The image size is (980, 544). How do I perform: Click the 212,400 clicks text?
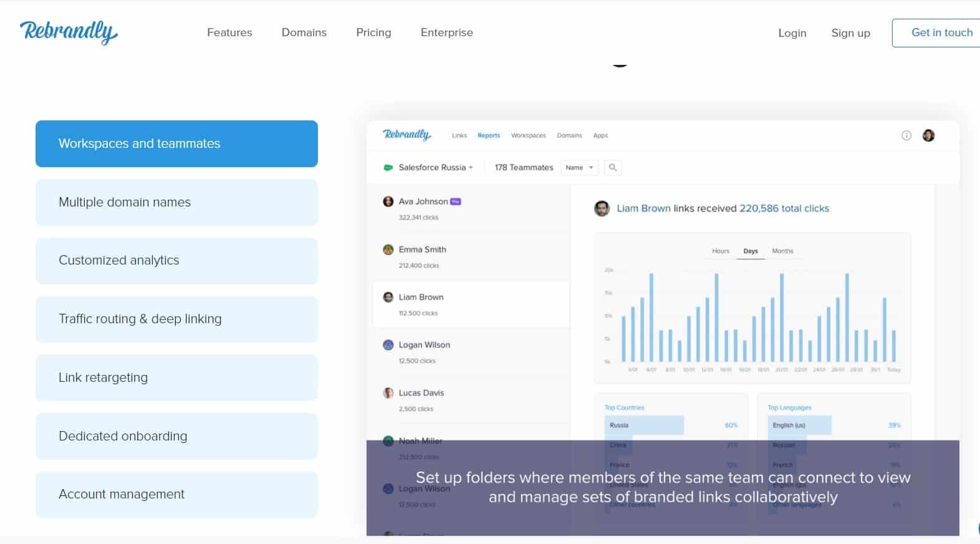coord(419,266)
